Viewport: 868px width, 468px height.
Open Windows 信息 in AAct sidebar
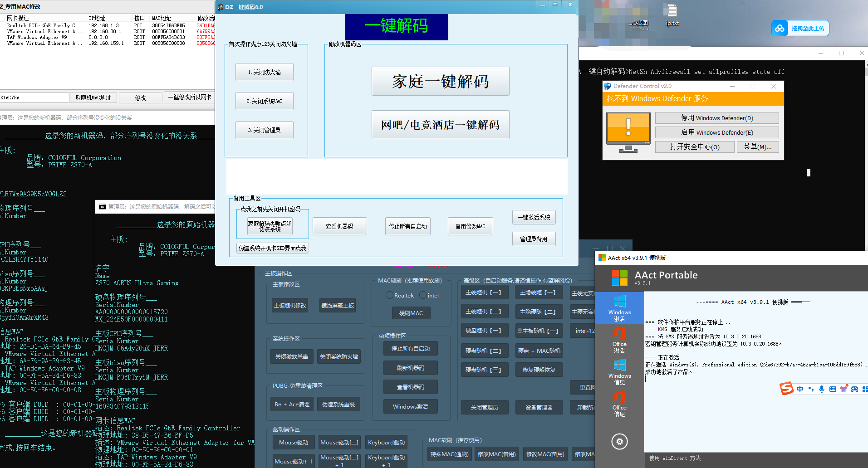[x=619, y=372]
